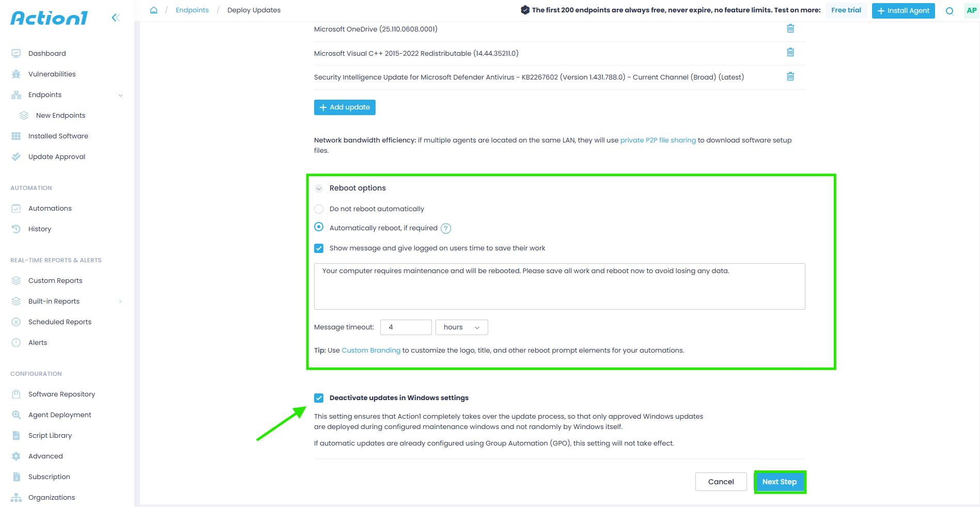
Task: Open the hours timeout unit dropdown
Action: [x=461, y=327]
